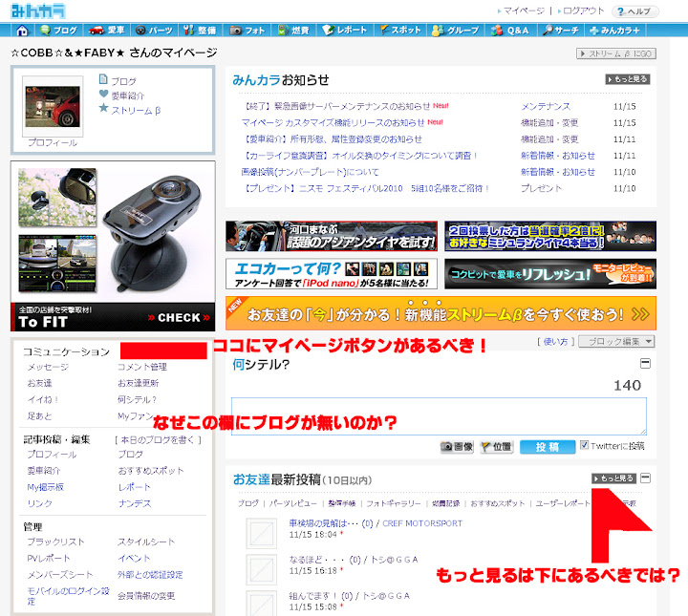The height and width of the screenshot is (616, 688).
Task: Open 画像投稿(ナンバープレート)について notice
Action: [310, 172]
